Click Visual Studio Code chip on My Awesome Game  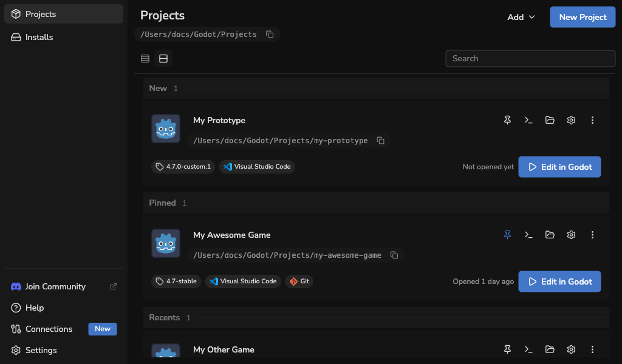tap(243, 281)
